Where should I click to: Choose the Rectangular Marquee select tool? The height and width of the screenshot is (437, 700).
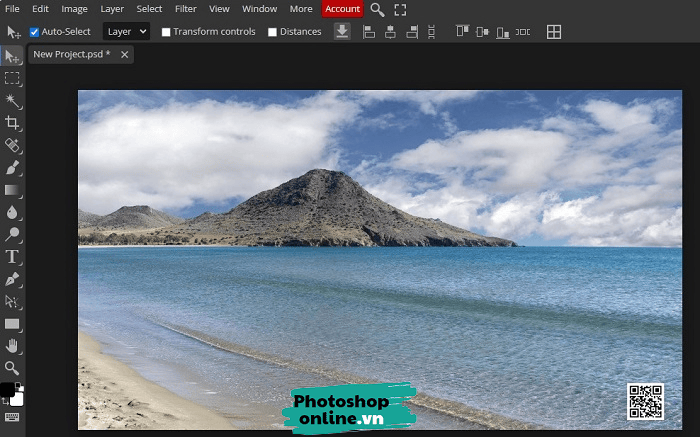coord(12,78)
